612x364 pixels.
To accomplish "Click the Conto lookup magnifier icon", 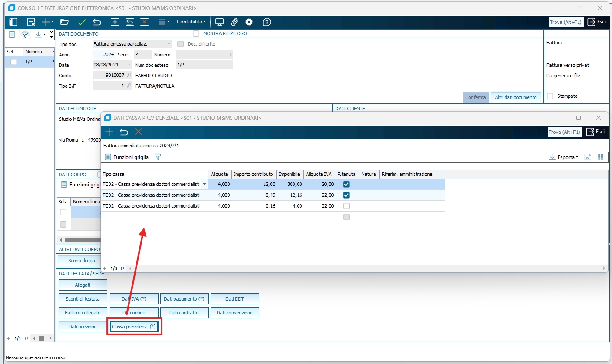I will tap(129, 76).
